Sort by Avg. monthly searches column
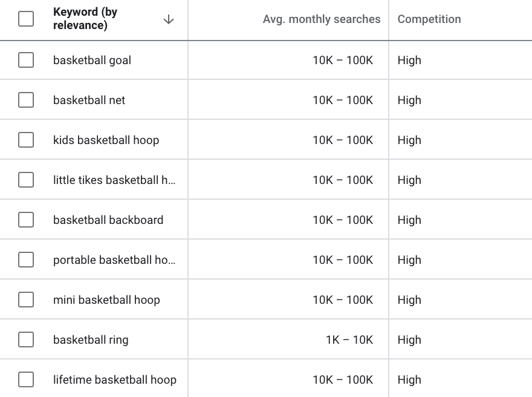Image resolution: width=532 pixels, height=397 pixels. 322,19
